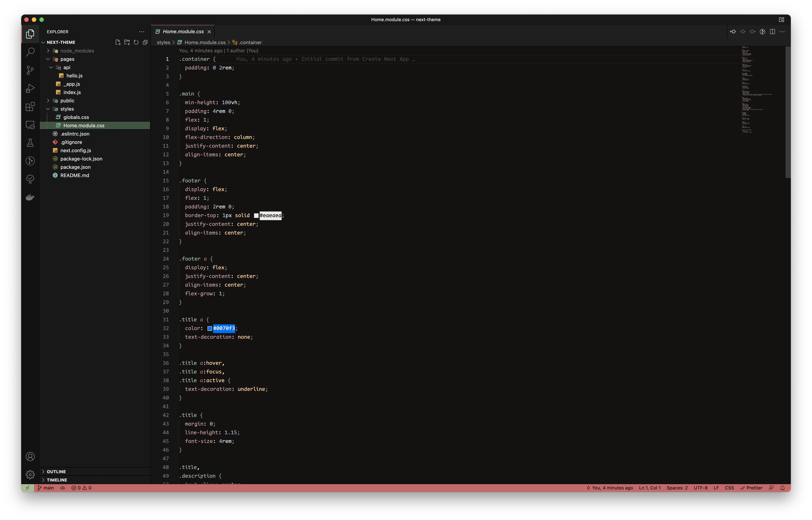Expand the node_modules folder
The width and height of the screenshot is (812, 520).
(77, 51)
